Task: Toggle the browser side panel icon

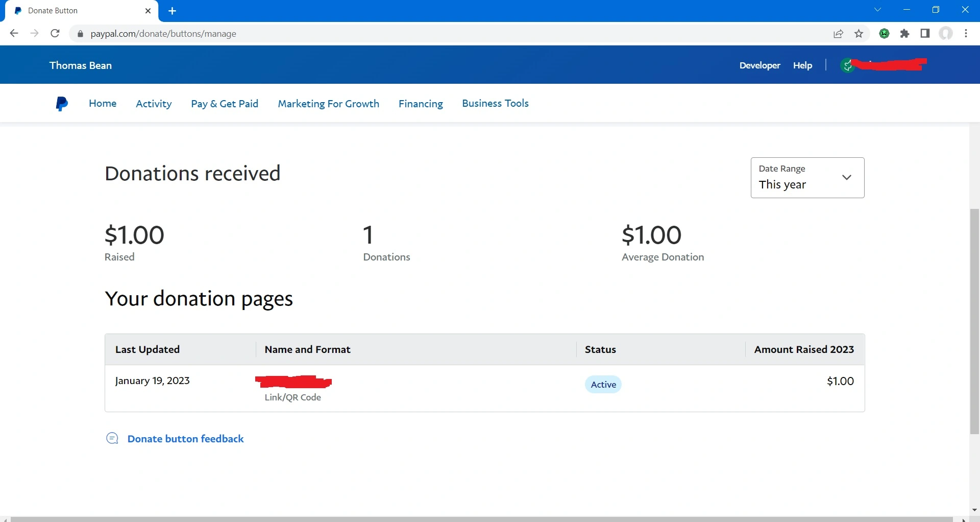Action: (925, 34)
